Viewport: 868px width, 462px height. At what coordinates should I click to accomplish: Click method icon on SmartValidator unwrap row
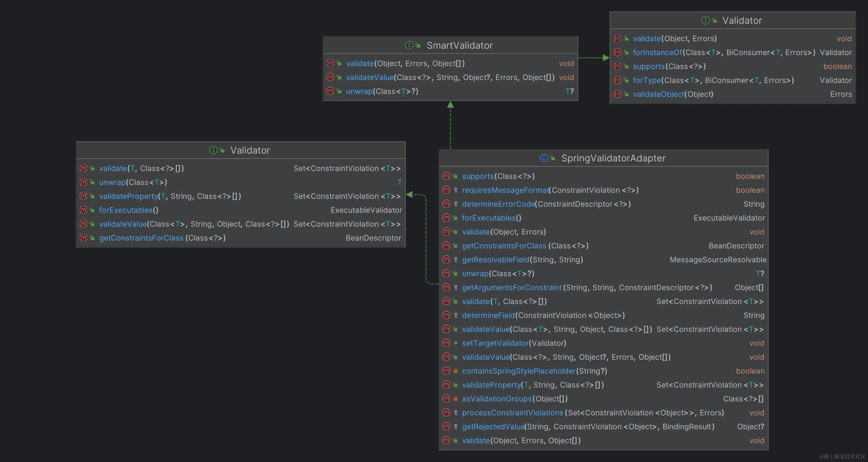click(x=330, y=91)
